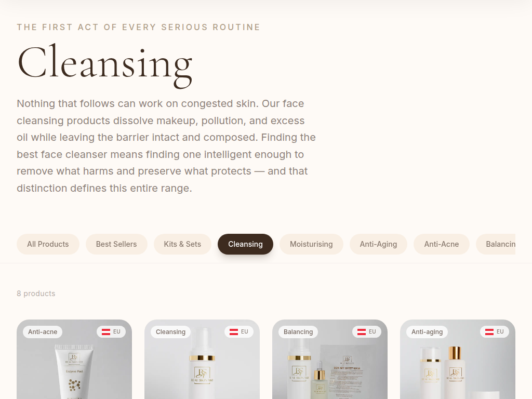Click the Balancing tag on the third product card

(298, 332)
